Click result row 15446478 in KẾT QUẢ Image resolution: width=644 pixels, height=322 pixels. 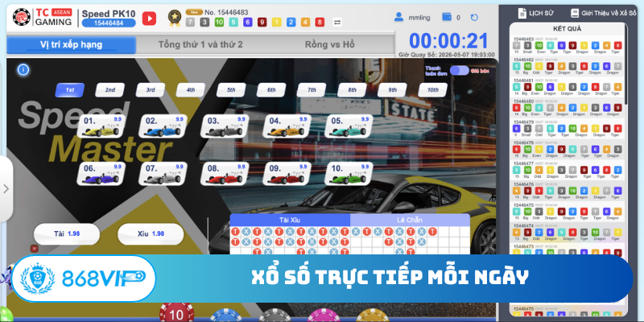pos(568,149)
